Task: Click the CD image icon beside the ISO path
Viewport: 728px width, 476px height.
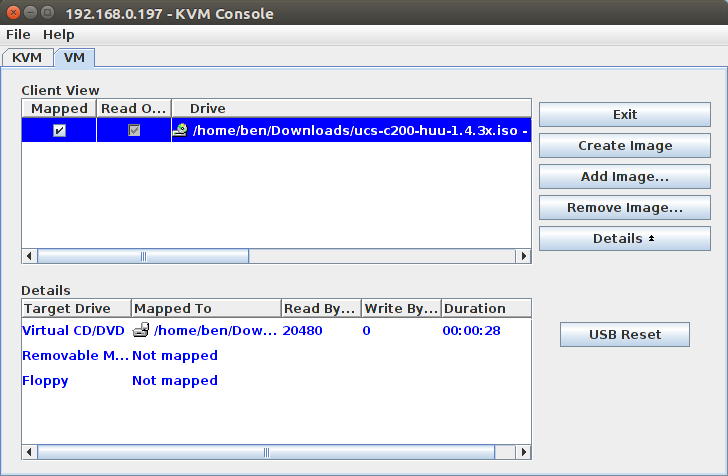Action: coord(180,130)
